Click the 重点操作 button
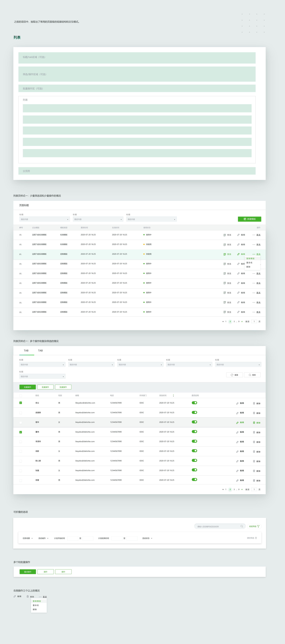Screen dimensions: 285x644 28,572
